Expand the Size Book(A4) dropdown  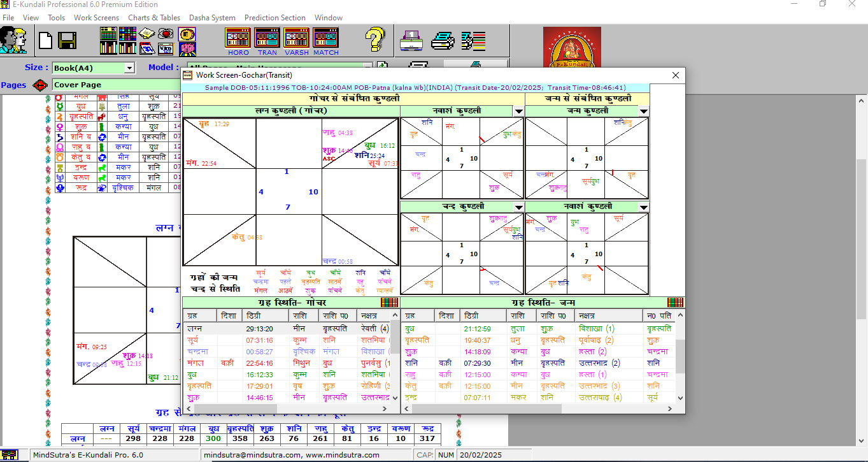pyautogui.click(x=129, y=68)
